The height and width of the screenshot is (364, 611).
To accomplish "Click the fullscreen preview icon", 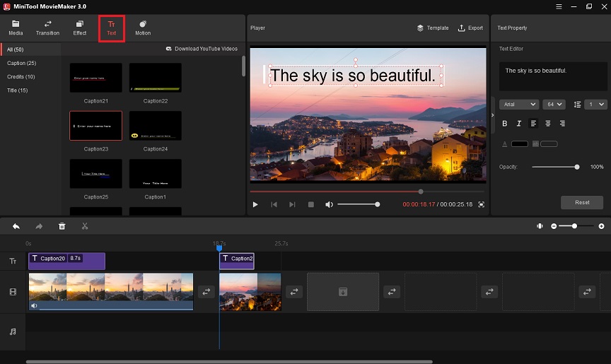I will 482,204.
